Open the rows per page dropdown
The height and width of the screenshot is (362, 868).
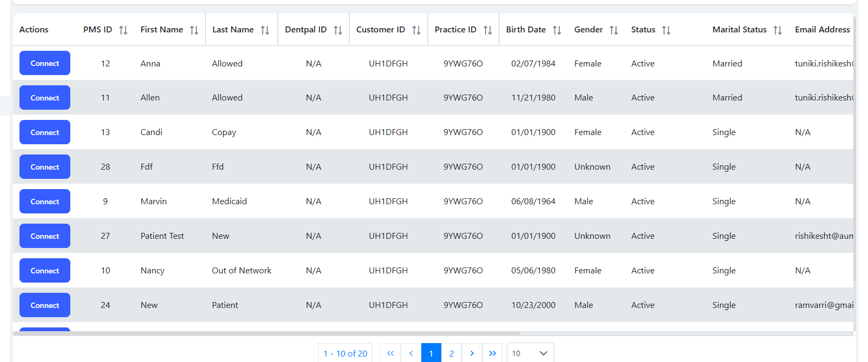[530, 353]
